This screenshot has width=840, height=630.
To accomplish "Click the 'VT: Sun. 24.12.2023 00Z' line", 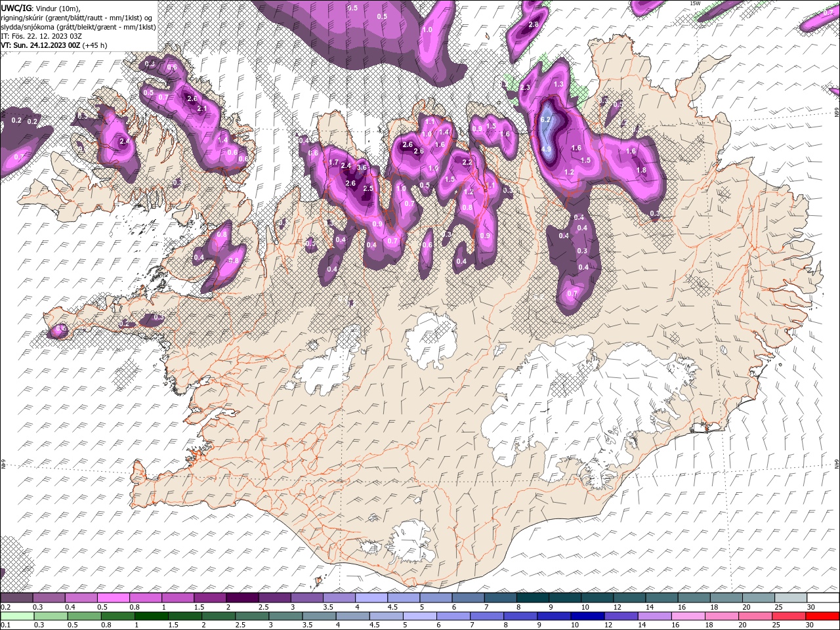I will [x=40, y=45].
